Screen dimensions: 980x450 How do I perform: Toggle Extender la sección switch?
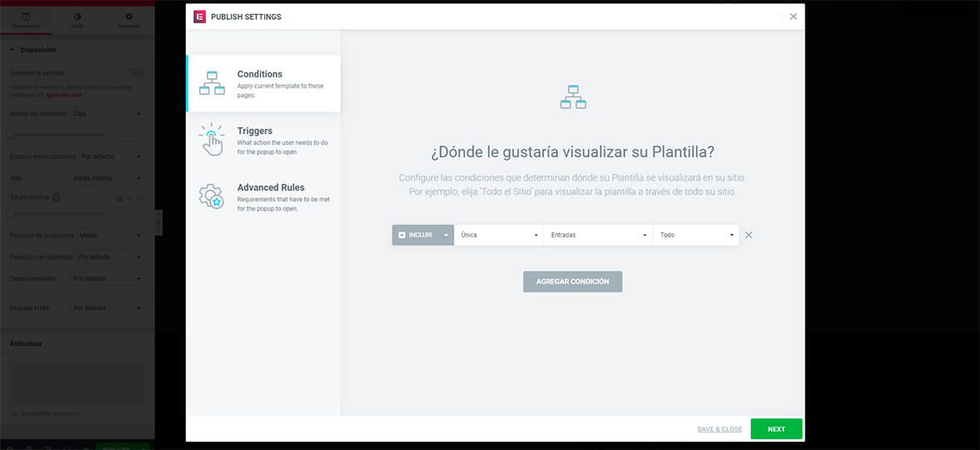(x=133, y=73)
